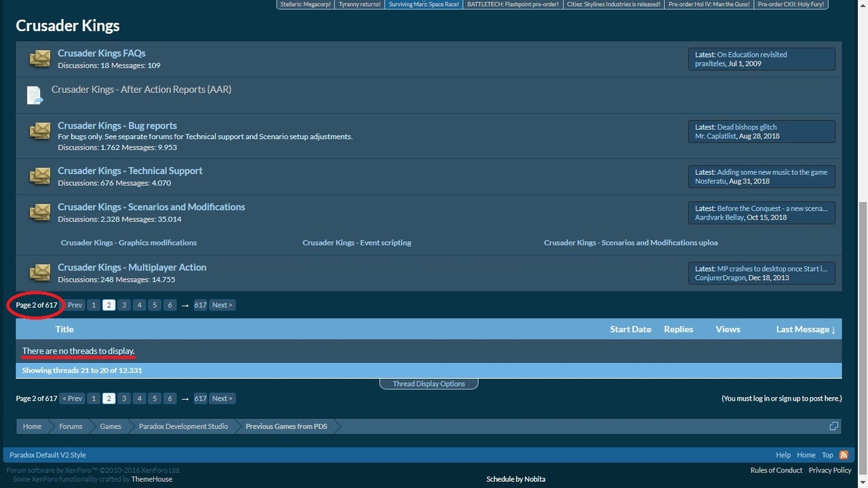Click Next > in lower pagination

click(x=222, y=399)
